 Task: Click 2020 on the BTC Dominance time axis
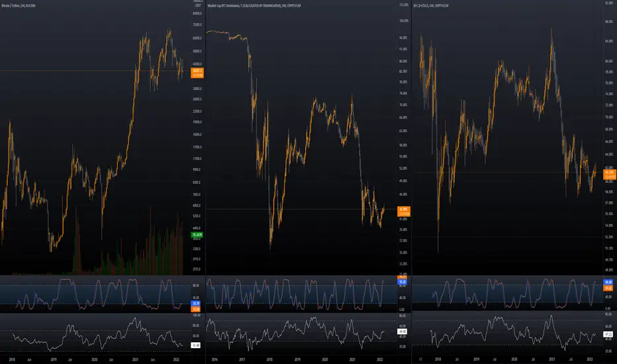click(324, 359)
